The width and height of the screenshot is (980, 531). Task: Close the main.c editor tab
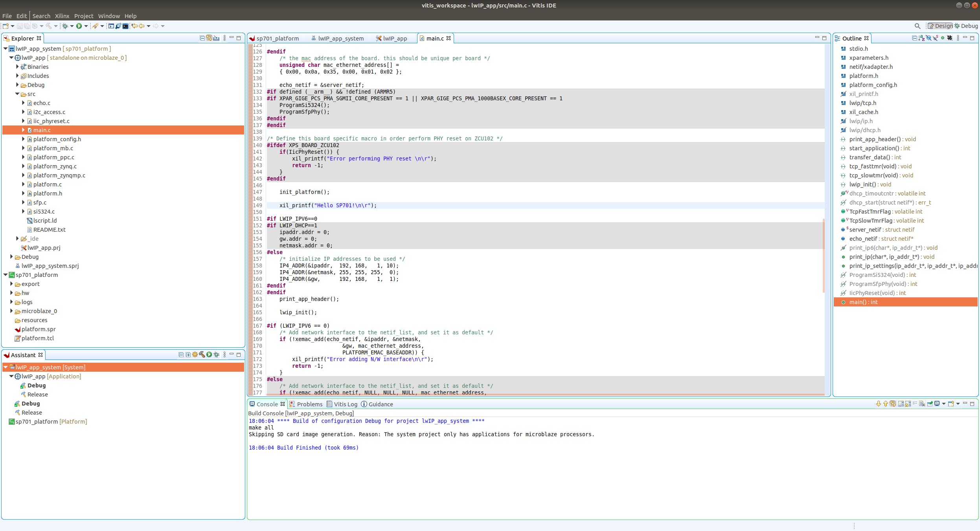tap(449, 39)
